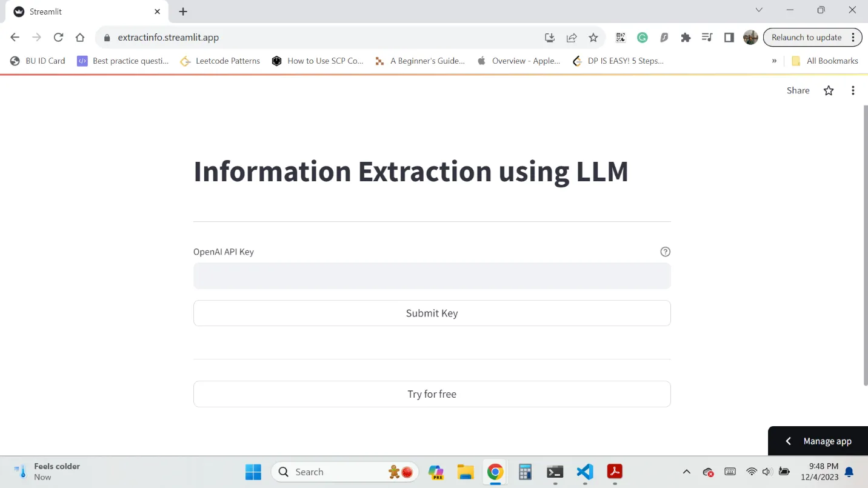
Task: Expand the hidden bookmarks chevron
Action: point(774,61)
